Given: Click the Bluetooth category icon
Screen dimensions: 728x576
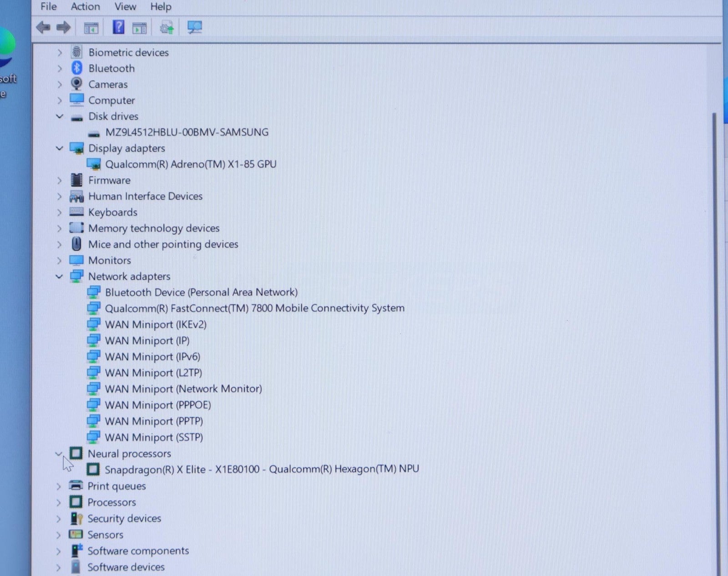Looking at the screenshot, I should pyautogui.click(x=76, y=68).
